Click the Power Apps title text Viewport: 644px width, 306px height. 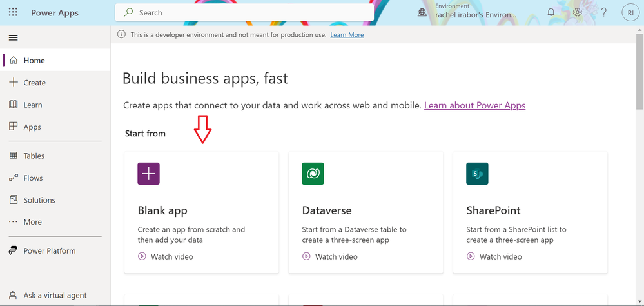click(55, 13)
